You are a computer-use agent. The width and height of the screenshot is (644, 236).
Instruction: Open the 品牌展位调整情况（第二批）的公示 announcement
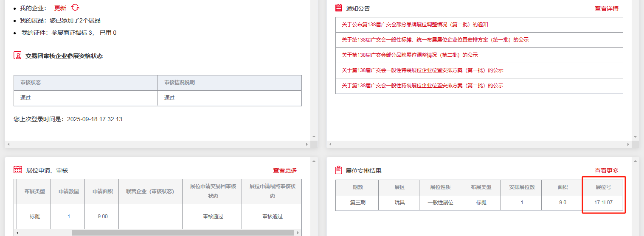pyautogui.click(x=410, y=55)
